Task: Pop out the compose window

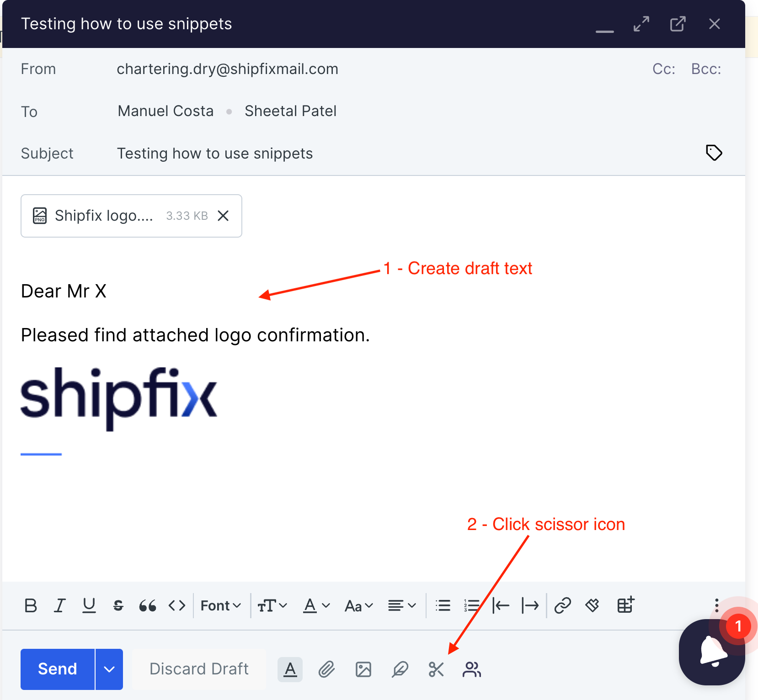Action: pyautogui.click(x=678, y=24)
